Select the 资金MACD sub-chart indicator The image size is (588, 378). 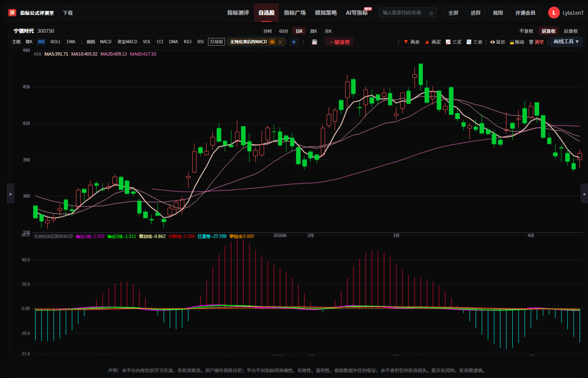[127, 42]
